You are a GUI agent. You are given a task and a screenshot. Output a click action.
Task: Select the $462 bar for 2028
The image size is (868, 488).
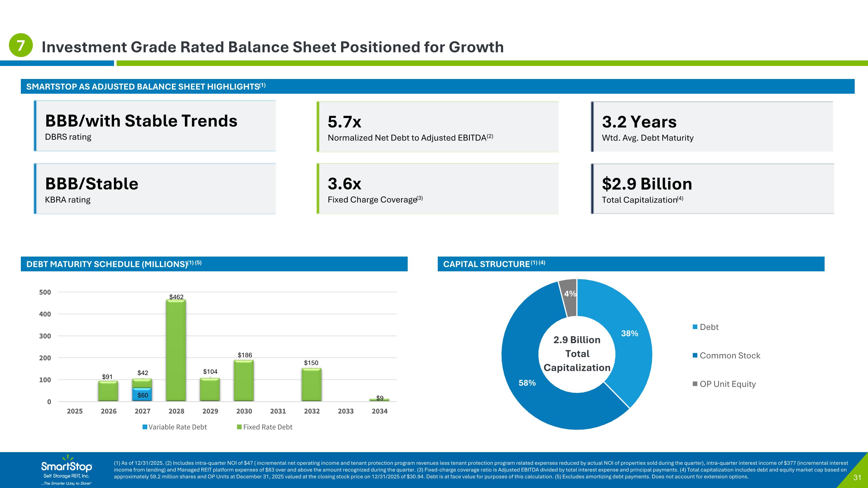pos(176,350)
